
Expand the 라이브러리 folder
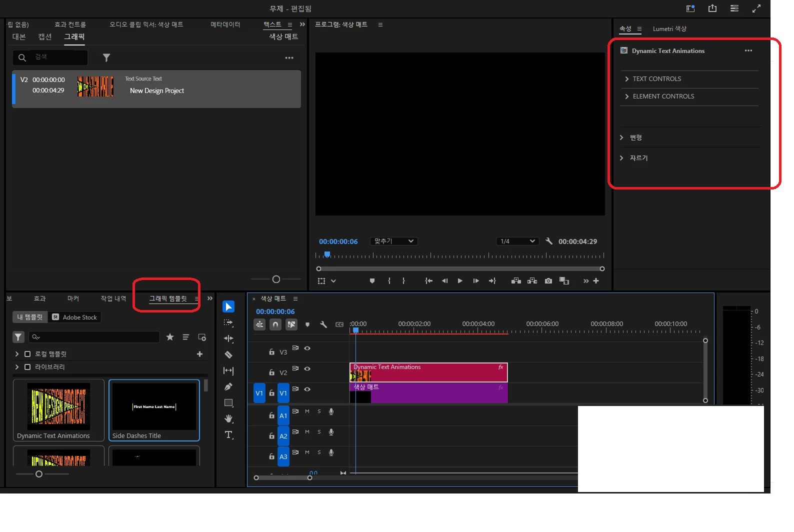coord(17,367)
